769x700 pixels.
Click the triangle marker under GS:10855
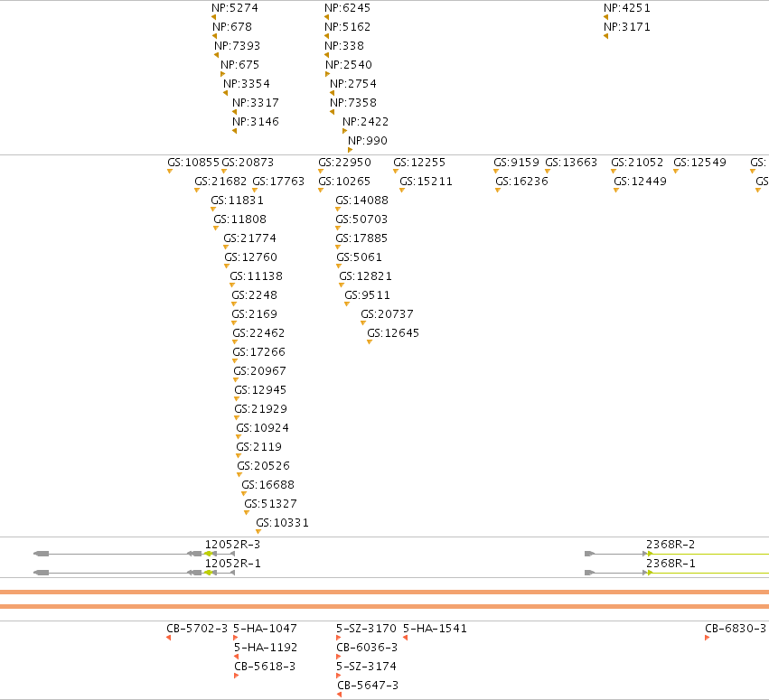[170, 172]
